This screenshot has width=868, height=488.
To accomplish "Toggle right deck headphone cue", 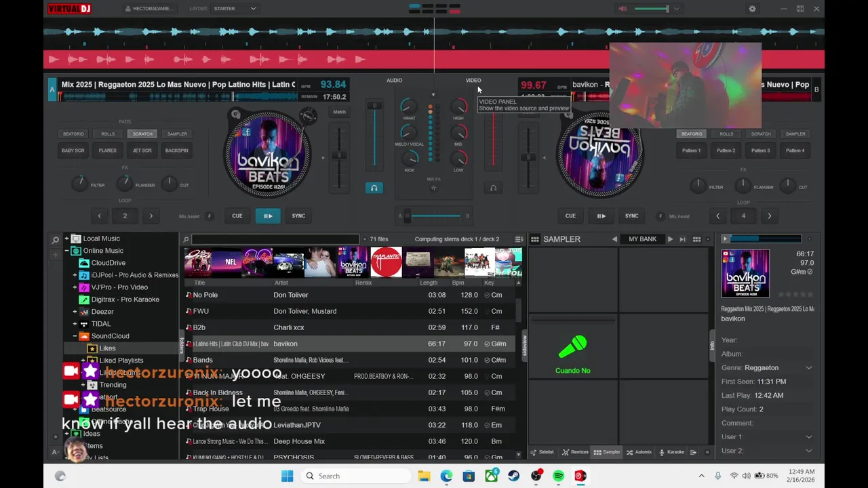I will (493, 188).
